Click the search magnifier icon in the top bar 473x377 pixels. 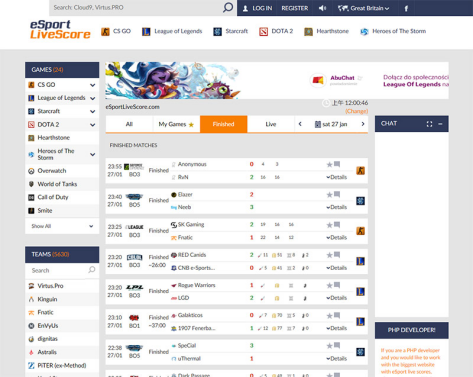point(228,7)
